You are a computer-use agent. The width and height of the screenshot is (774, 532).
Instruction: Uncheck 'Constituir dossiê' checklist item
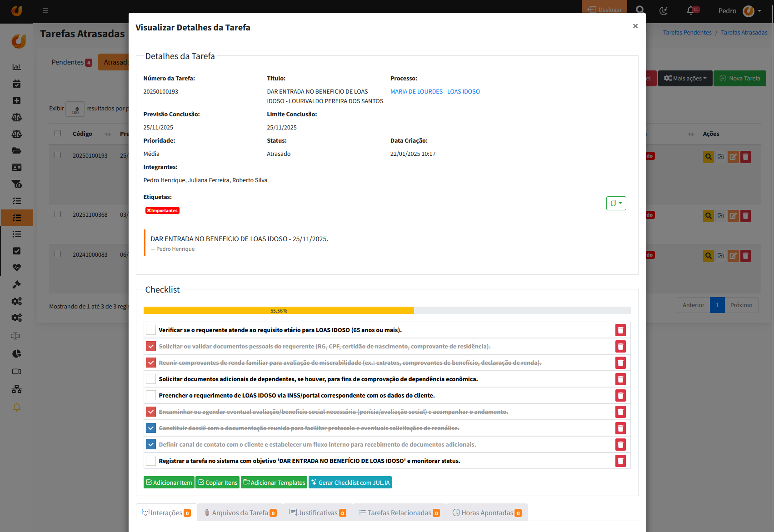point(151,428)
